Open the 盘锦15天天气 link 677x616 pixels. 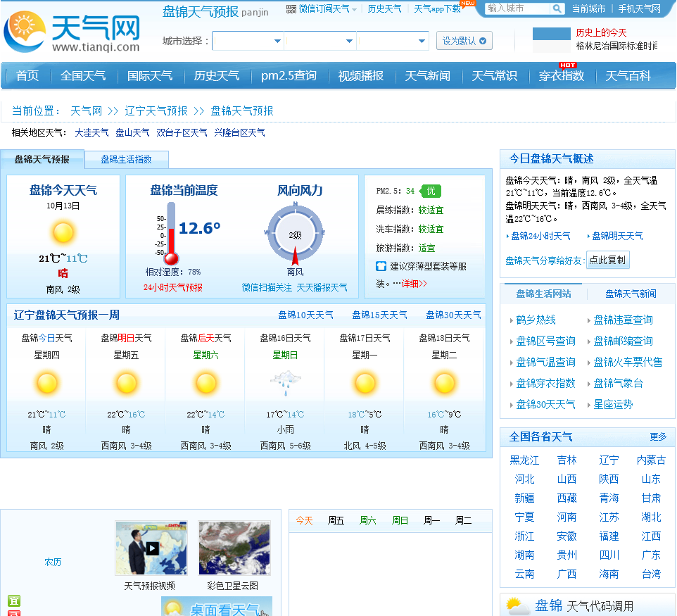tap(379, 315)
